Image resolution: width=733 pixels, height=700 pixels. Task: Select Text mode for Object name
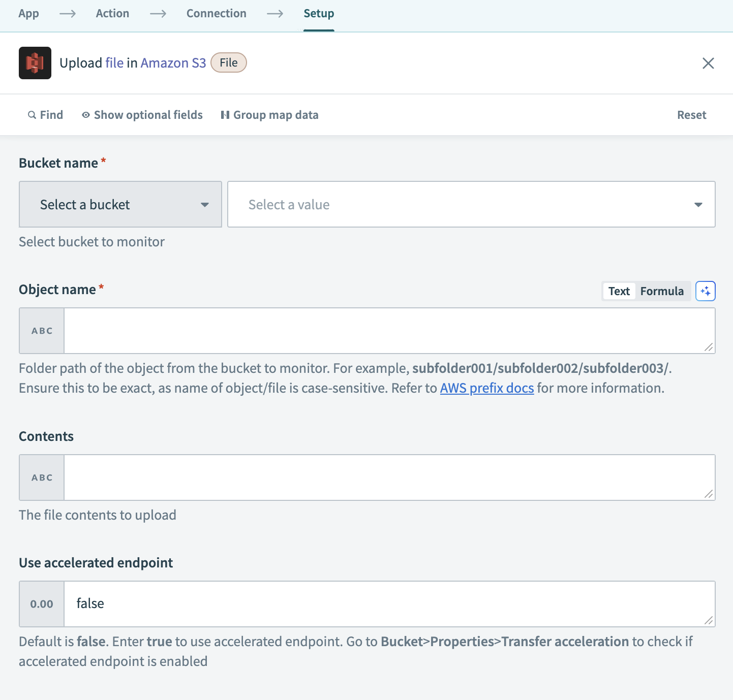pyautogui.click(x=618, y=291)
